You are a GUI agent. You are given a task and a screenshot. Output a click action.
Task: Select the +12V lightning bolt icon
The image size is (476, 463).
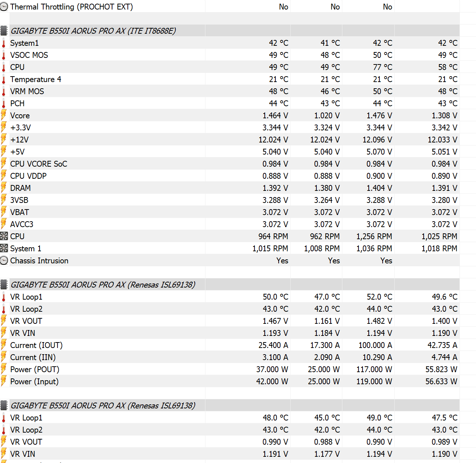(4, 139)
